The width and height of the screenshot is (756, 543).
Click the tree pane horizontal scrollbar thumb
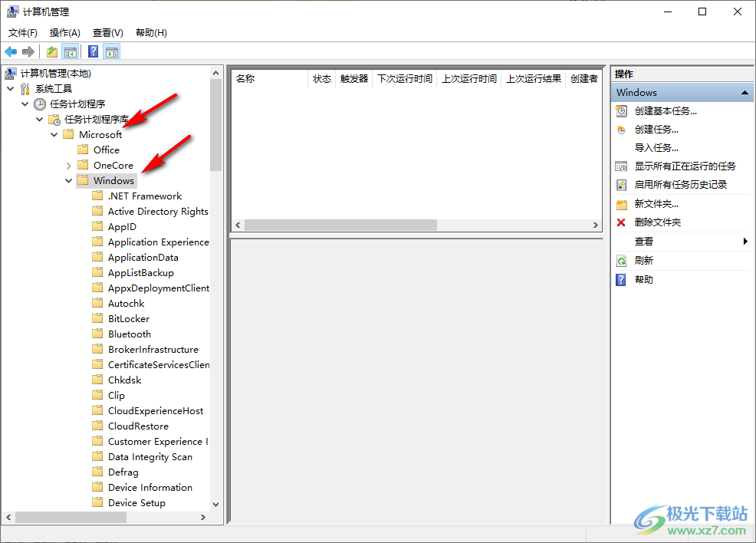[x=71, y=517]
